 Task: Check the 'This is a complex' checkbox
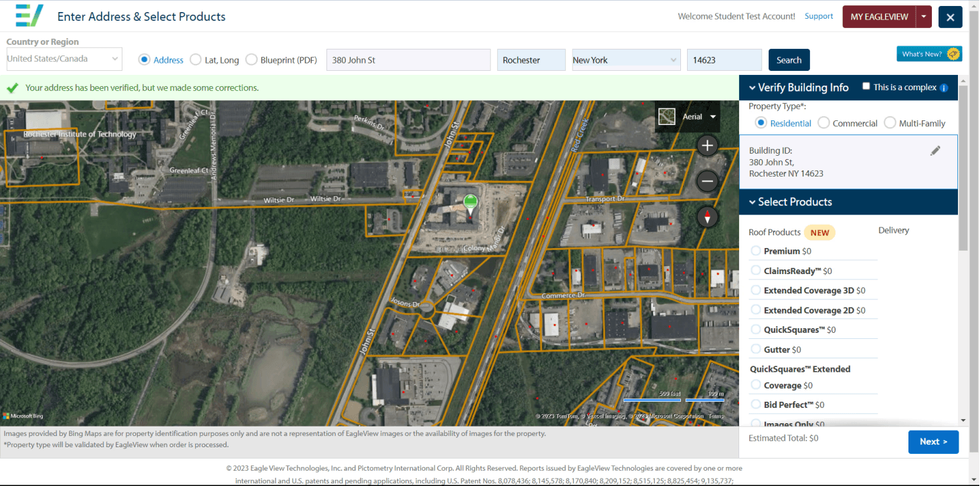pyautogui.click(x=866, y=86)
